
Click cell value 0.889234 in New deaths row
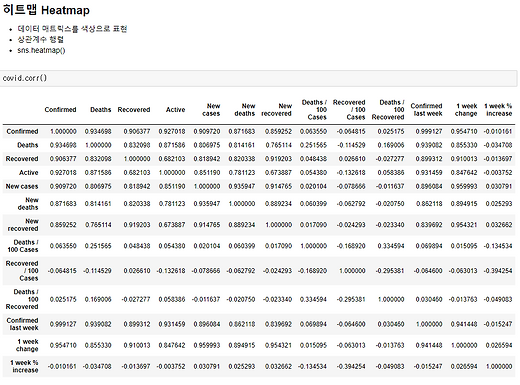278,204
